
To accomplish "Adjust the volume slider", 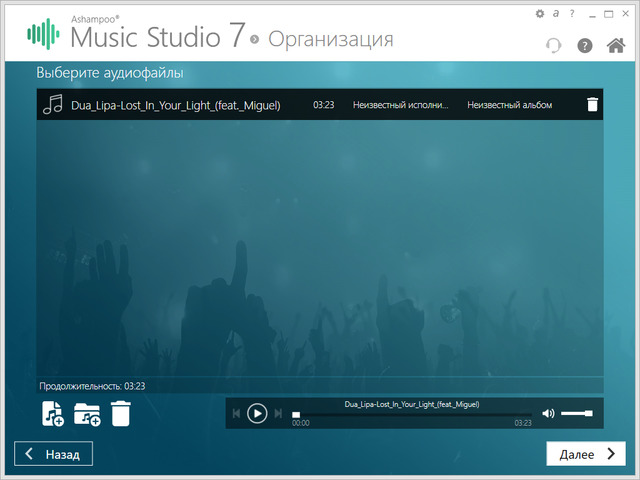I will click(x=577, y=413).
